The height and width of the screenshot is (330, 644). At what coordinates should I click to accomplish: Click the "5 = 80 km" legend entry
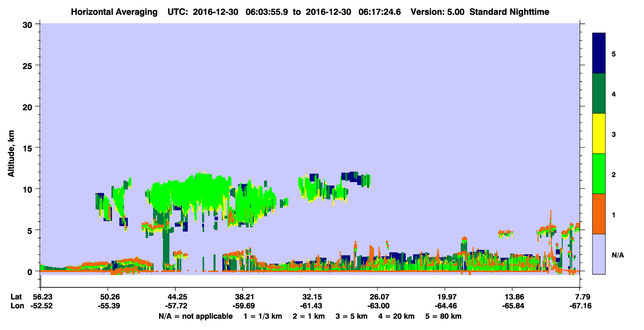click(444, 316)
